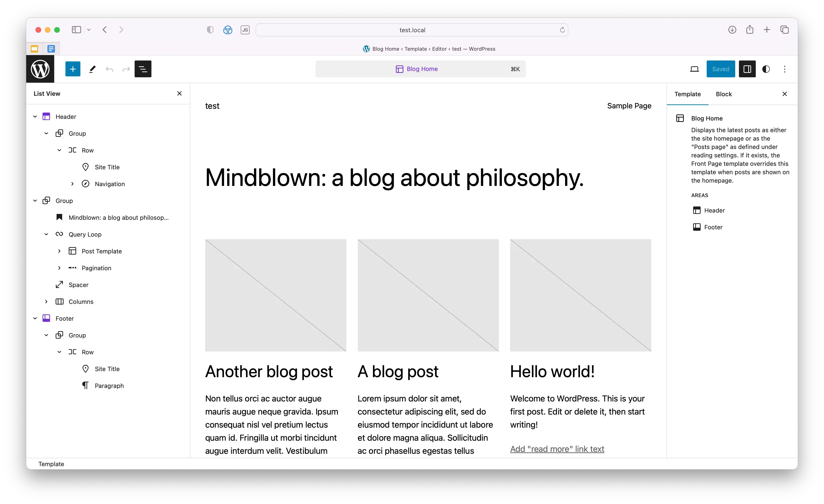Click the Another blog post title
Viewport: 824px width, 504px height.
(269, 372)
